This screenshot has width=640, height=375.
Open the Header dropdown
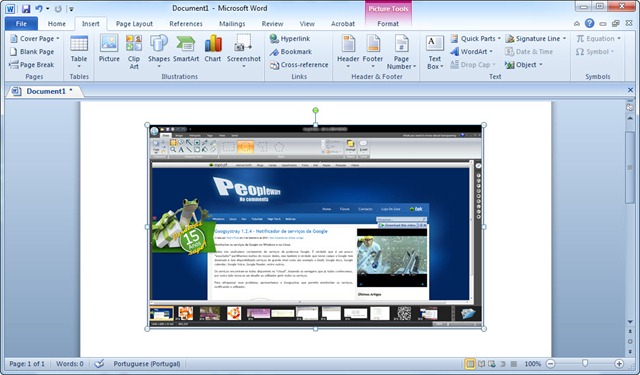pos(348,51)
